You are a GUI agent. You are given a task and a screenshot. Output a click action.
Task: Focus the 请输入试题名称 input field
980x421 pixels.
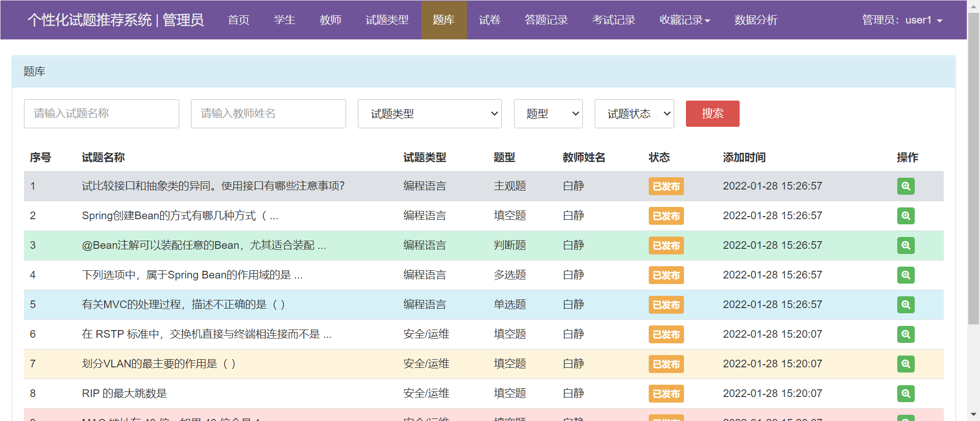[102, 113]
